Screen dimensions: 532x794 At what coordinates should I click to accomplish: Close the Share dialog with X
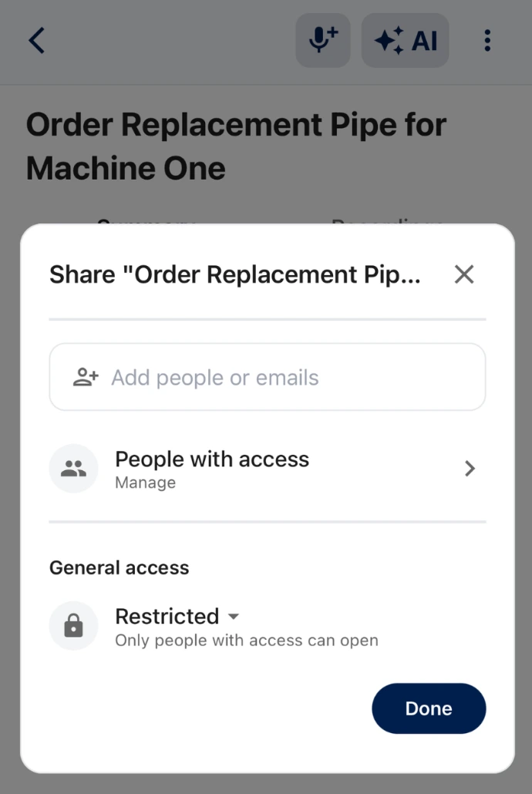pos(464,274)
